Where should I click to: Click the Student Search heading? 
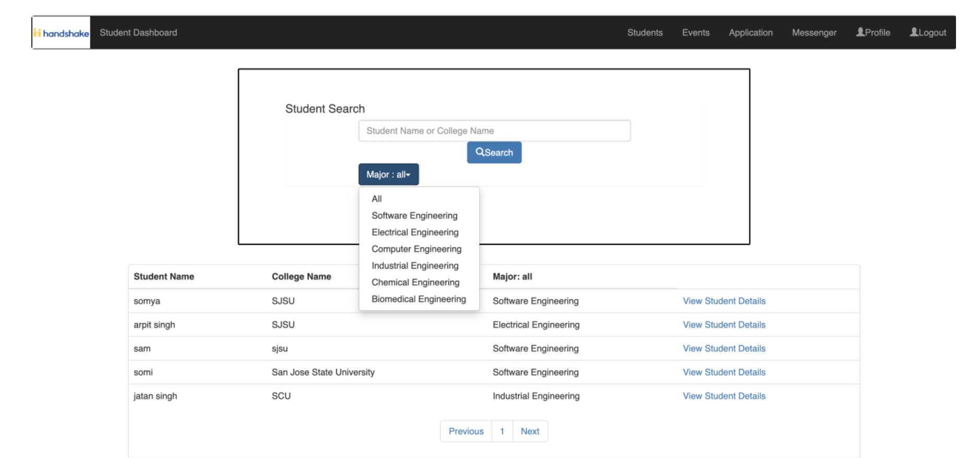click(325, 109)
